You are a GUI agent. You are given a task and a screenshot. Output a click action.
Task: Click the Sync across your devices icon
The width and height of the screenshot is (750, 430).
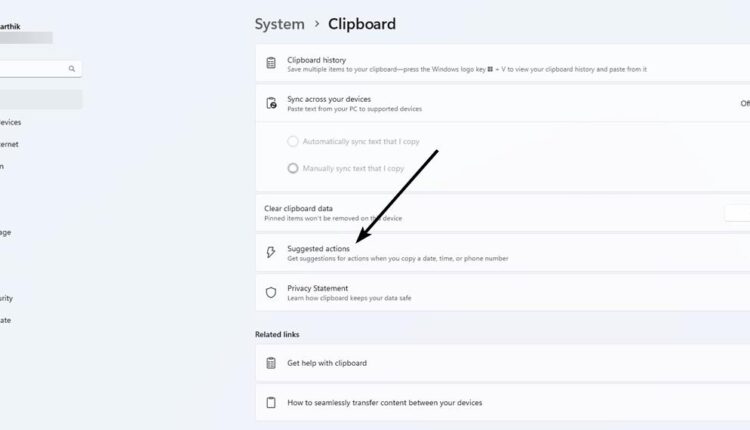[271, 103]
